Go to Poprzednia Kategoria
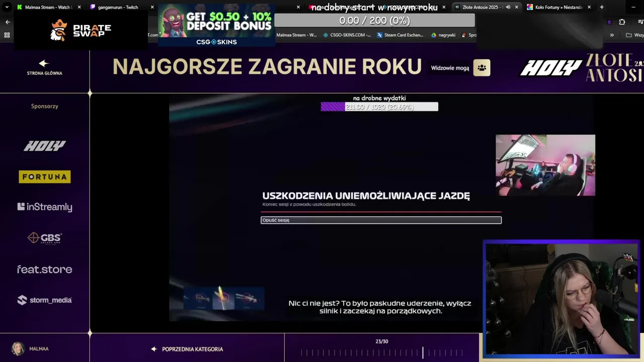Image resolution: width=644 pixels, height=362 pixels. pos(187,349)
